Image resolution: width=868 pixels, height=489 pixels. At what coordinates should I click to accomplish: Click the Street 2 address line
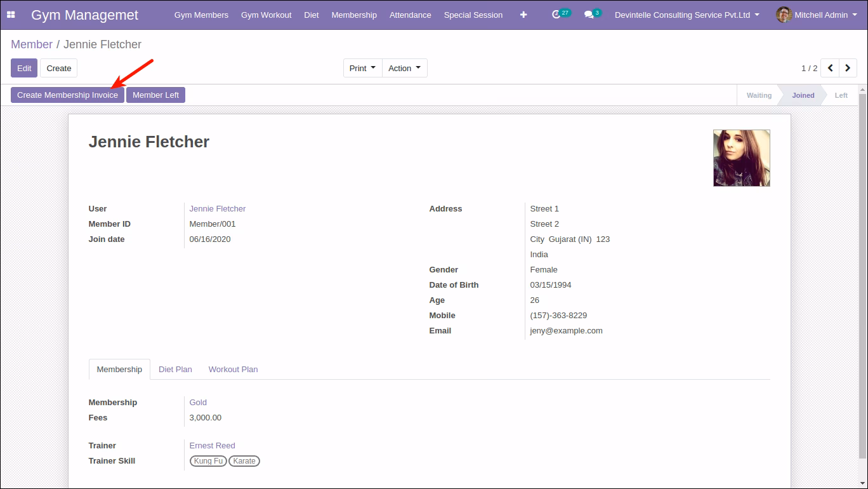(544, 224)
